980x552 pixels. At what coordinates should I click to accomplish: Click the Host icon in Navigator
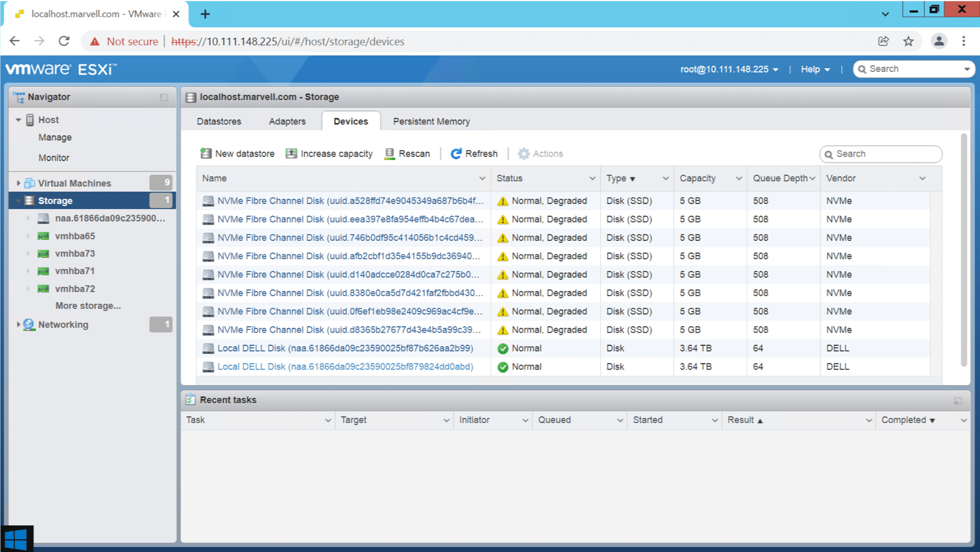point(30,120)
